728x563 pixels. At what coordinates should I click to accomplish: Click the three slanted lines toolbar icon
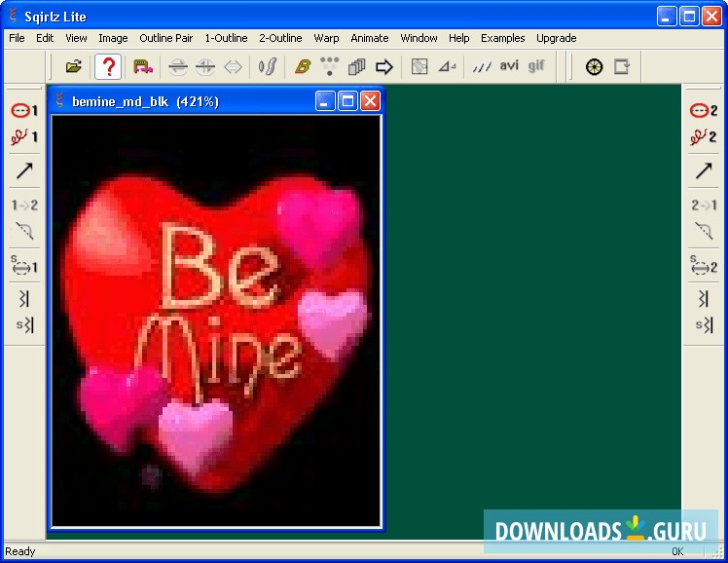click(482, 67)
